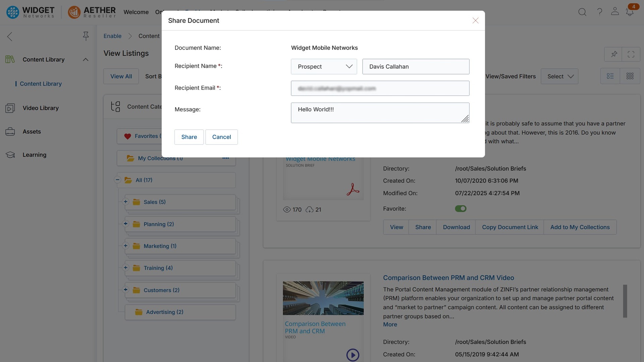Image resolution: width=644 pixels, height=362 pixels.
Task: Open the Learning section icon
Action: pos(10,155)
